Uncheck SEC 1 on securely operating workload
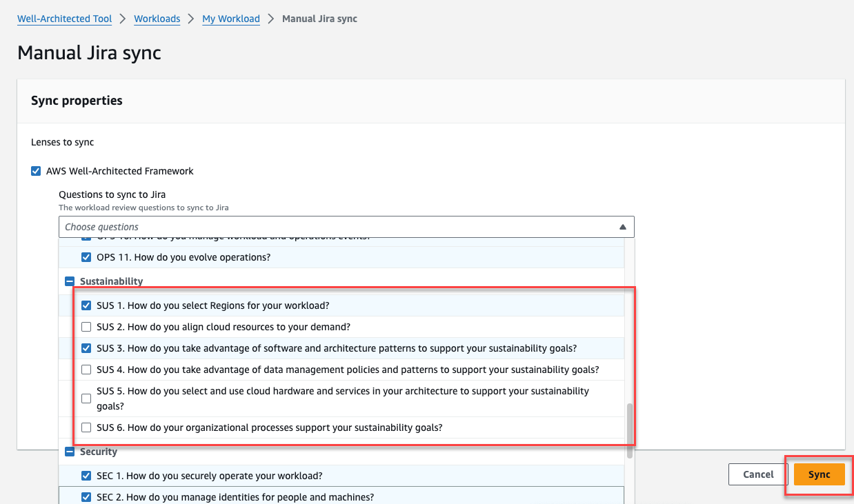This screenshot has width=854, height=504. pyautogui.click(x=86, y=475)
